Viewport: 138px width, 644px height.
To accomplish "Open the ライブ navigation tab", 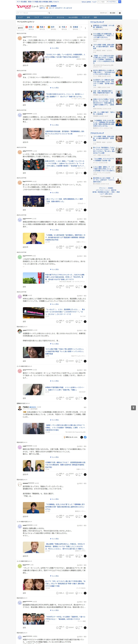I will click(x=37, y=17).
